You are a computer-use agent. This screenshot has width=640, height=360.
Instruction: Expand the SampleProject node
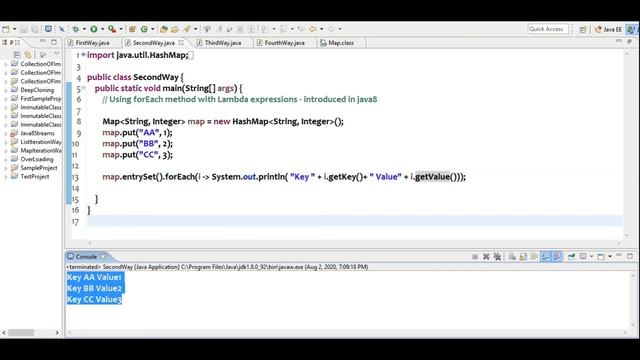point(6,168)
